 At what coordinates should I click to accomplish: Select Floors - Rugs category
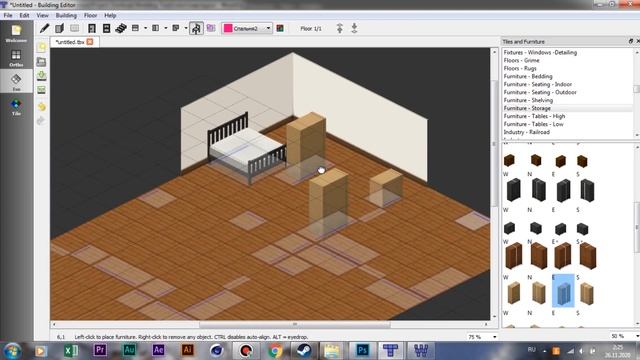520,69
